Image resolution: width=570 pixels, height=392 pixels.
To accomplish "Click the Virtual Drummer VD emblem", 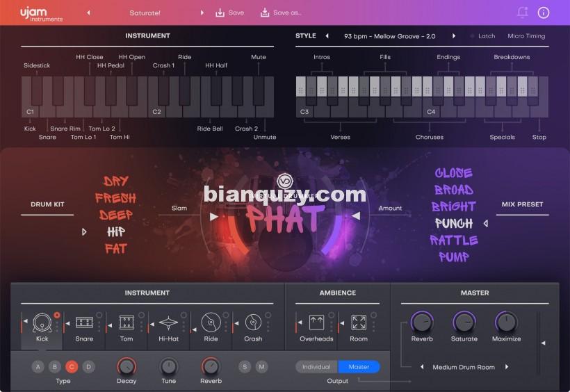I will click(x=284, y=181).
